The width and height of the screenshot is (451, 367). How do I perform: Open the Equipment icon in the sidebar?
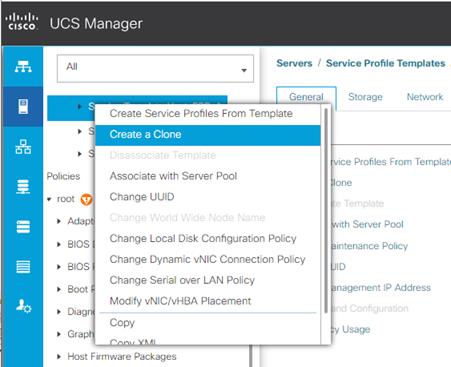(23, 67)
